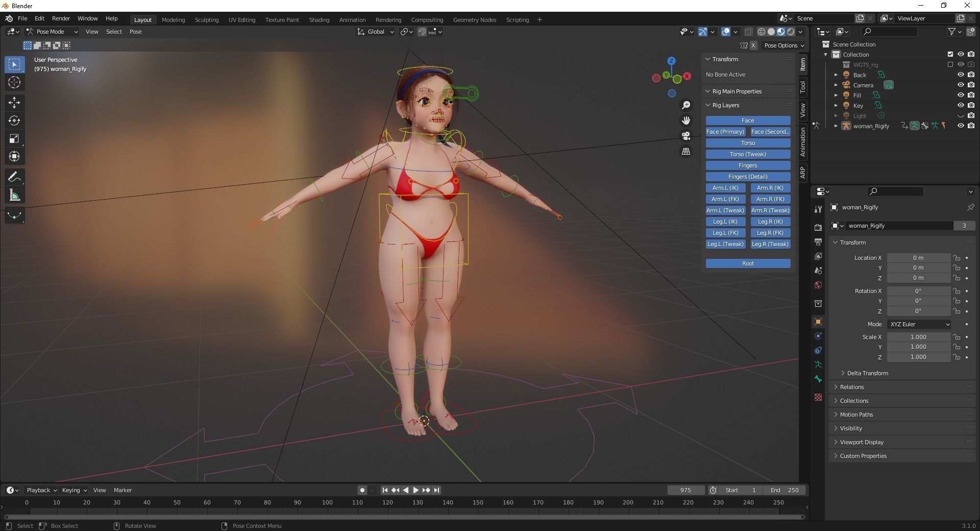
Task: Switch to the Shading workspace tab
Action: coord(319,20)
